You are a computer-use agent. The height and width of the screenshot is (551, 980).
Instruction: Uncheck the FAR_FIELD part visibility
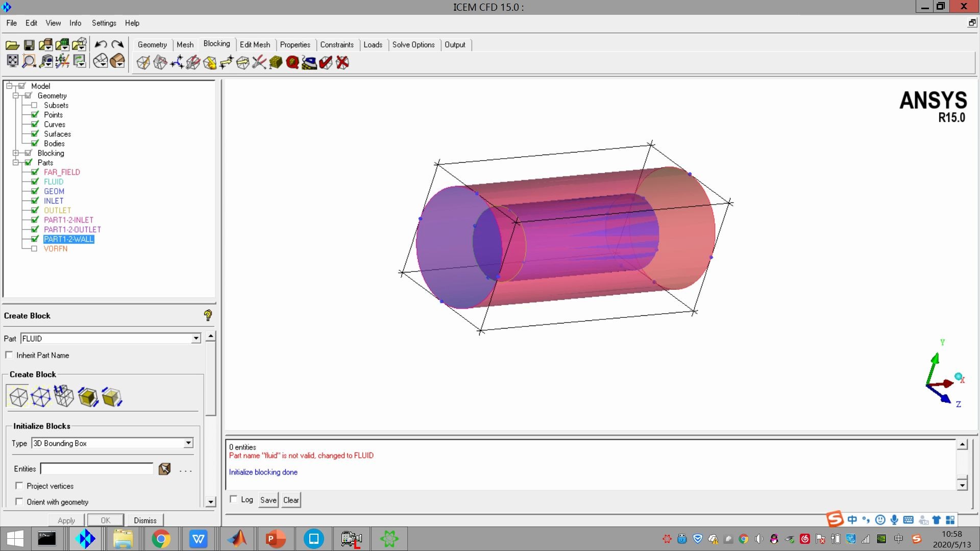35,172
